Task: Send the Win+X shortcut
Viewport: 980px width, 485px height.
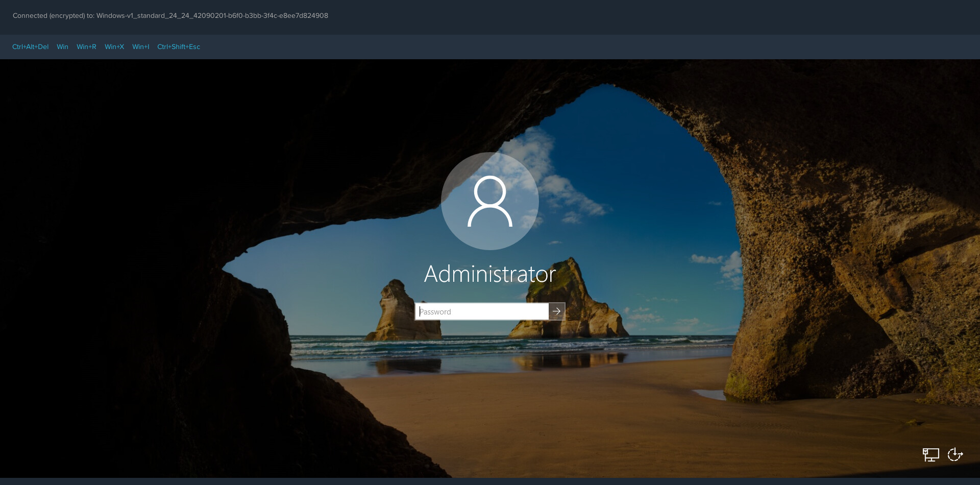Action: [114, 47]
